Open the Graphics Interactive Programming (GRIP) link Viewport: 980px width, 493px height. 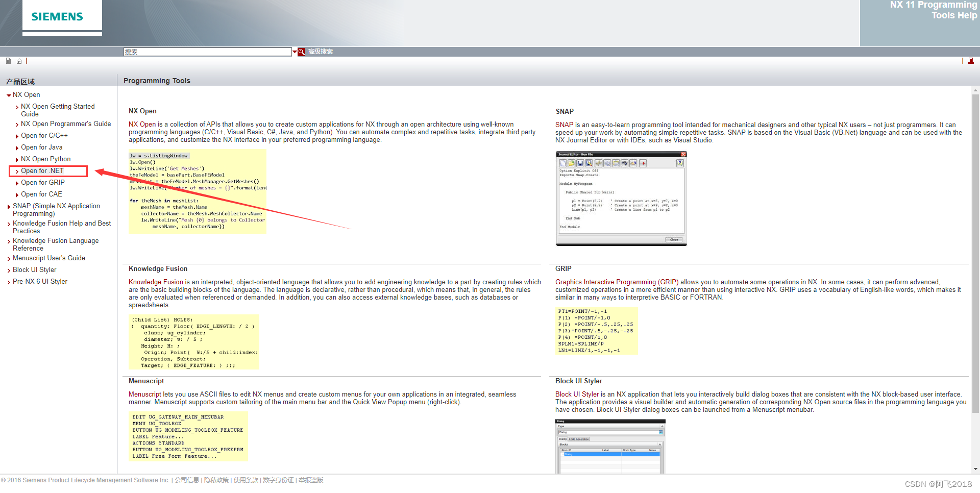click(617, 282)
